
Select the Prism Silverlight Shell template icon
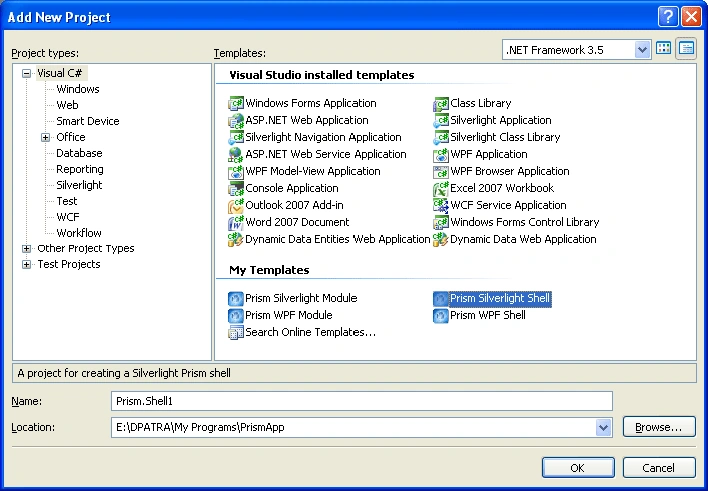441,299
